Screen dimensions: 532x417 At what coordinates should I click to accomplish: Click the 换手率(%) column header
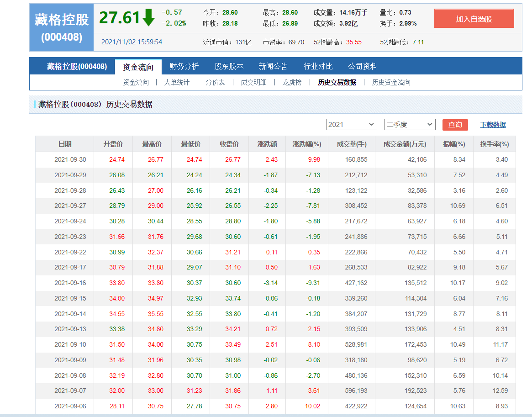(495, 144)
